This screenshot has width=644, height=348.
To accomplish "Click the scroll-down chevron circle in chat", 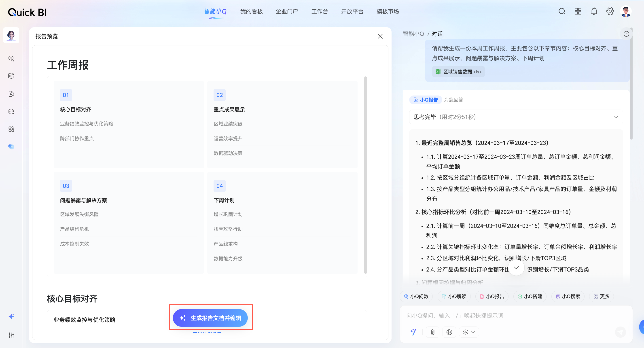I will 516,267.
